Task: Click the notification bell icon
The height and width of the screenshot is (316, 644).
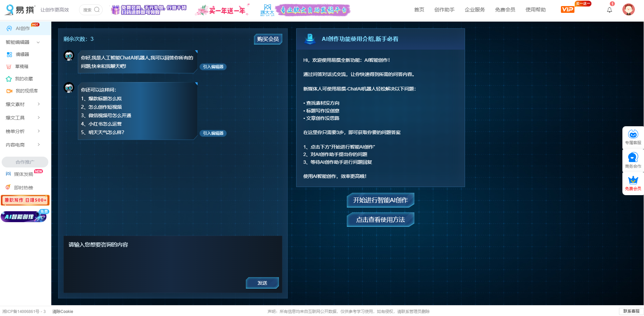Action: click(x=609, y=10)
